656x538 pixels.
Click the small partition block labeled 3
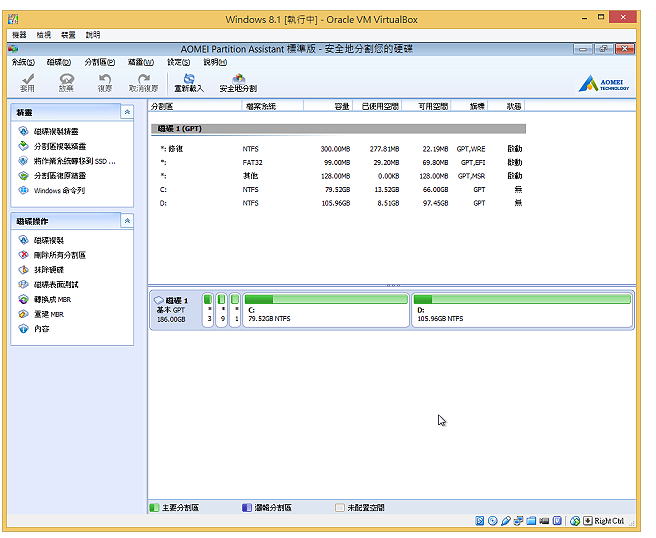tap(208, 310)
